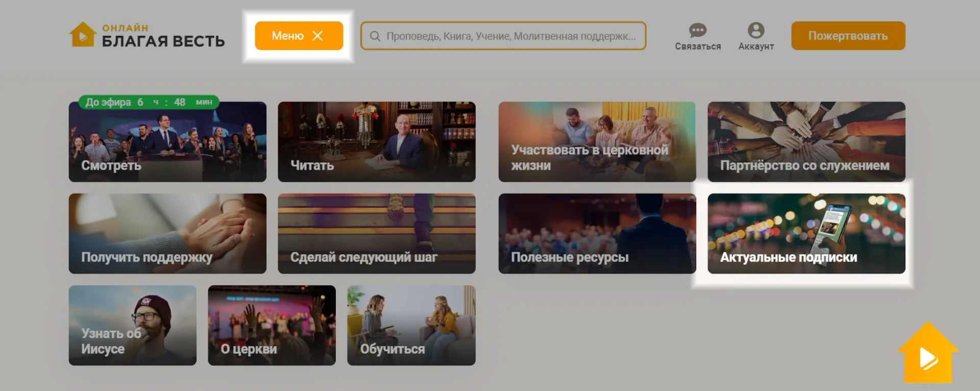Select Участвовать в церковной жизни tile
980x391 pixels.
coord(597,142)
